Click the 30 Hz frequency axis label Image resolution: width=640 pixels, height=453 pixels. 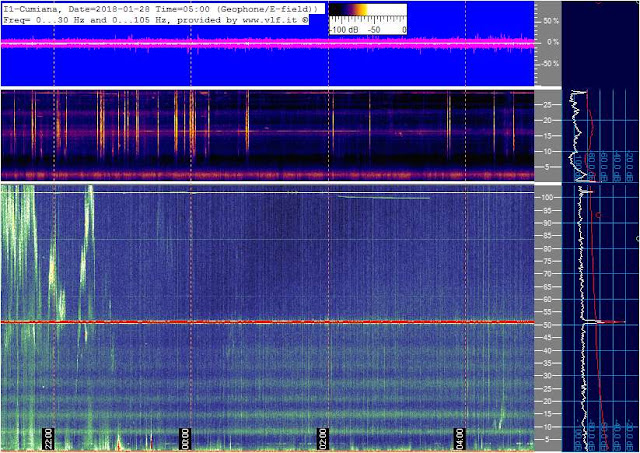coord(547,376)
